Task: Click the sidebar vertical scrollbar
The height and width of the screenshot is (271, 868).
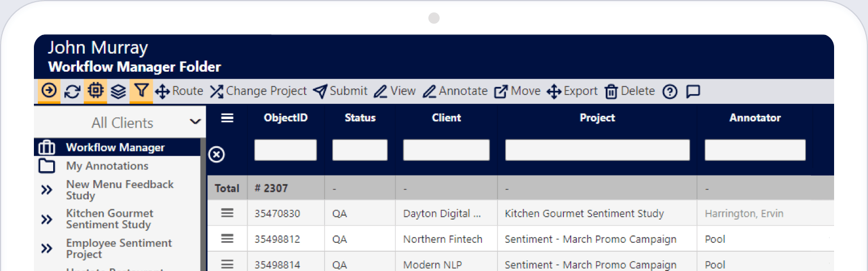Action: coord(203,204)
